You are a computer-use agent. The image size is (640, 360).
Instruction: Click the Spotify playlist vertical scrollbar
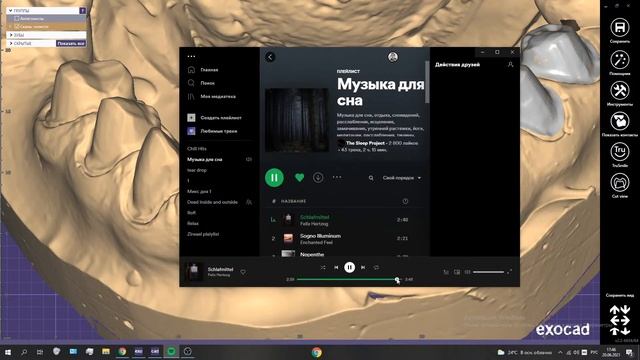pyautogui.click(x=427, y=82)
